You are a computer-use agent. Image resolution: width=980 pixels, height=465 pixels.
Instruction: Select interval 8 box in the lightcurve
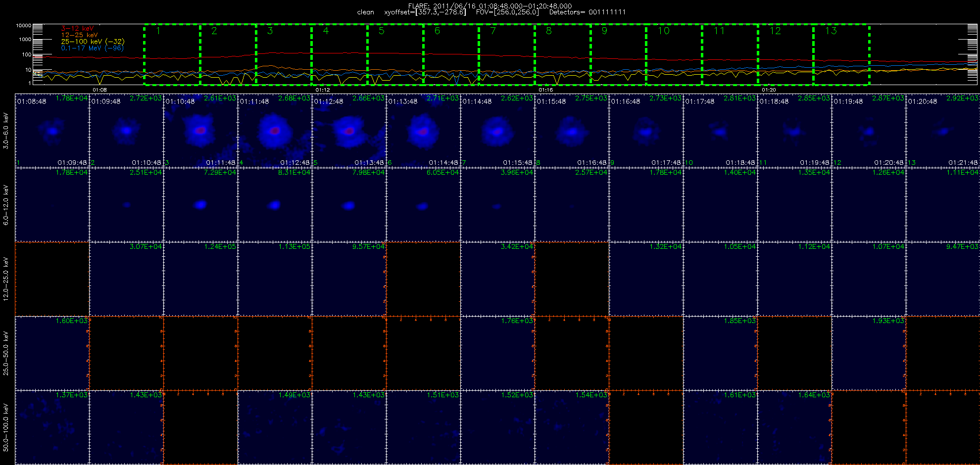coord(563,54)
